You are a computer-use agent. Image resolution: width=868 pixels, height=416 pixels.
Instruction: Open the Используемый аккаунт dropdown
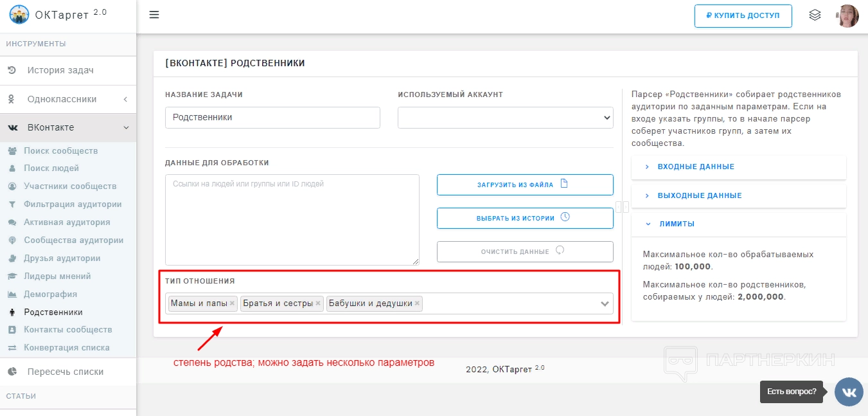pyautogui.click(x=506, y=118)
